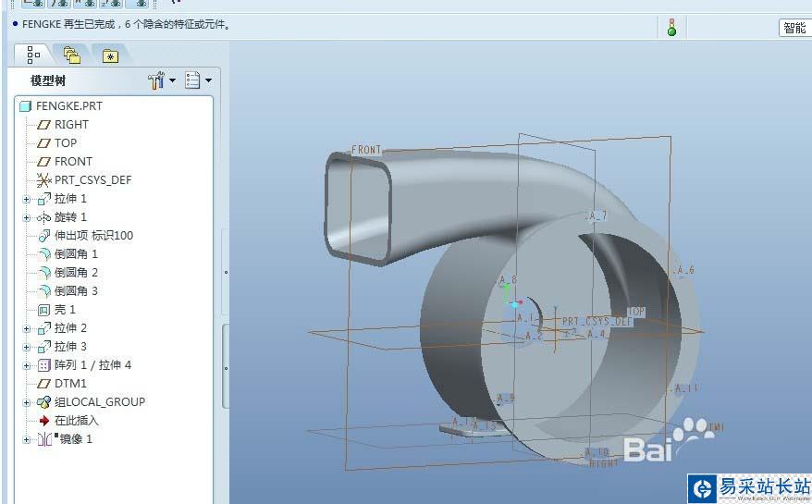Select the 壳 1 shell feature icon

point(44,310)
